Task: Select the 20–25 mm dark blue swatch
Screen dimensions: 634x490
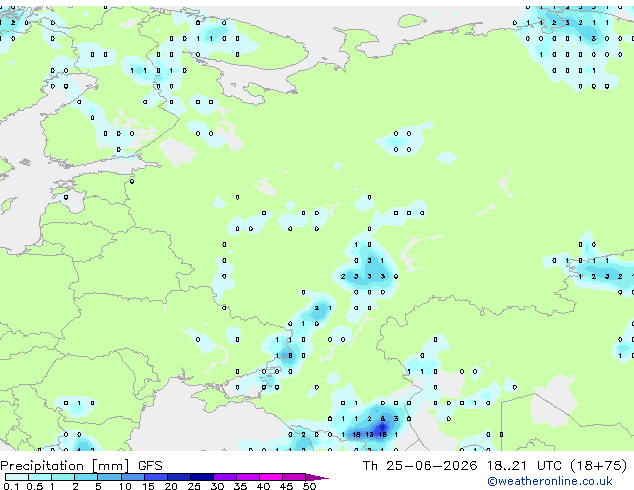Action: [x=178, y=477]
